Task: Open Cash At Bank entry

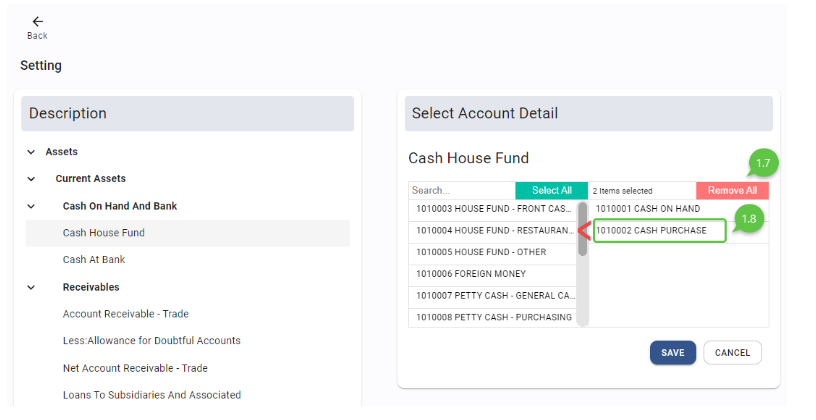Action: pyautogui.click(x=94, y=260)
